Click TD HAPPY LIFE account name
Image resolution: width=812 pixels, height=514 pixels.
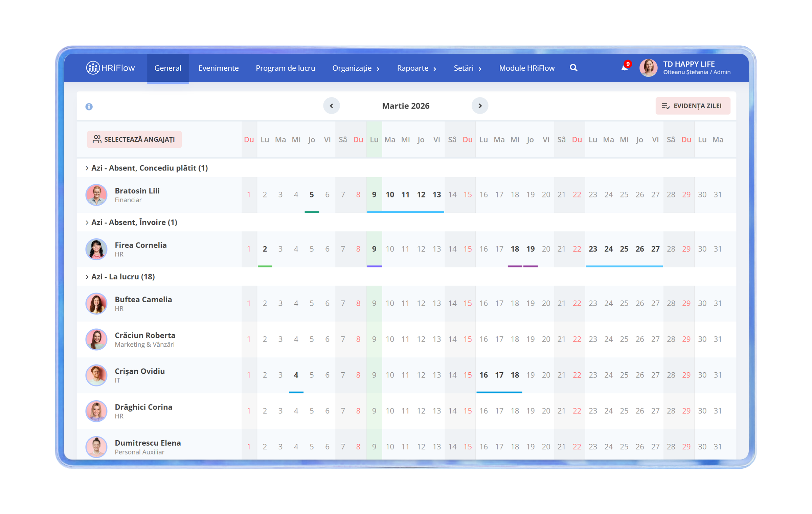tap(689, 64)
